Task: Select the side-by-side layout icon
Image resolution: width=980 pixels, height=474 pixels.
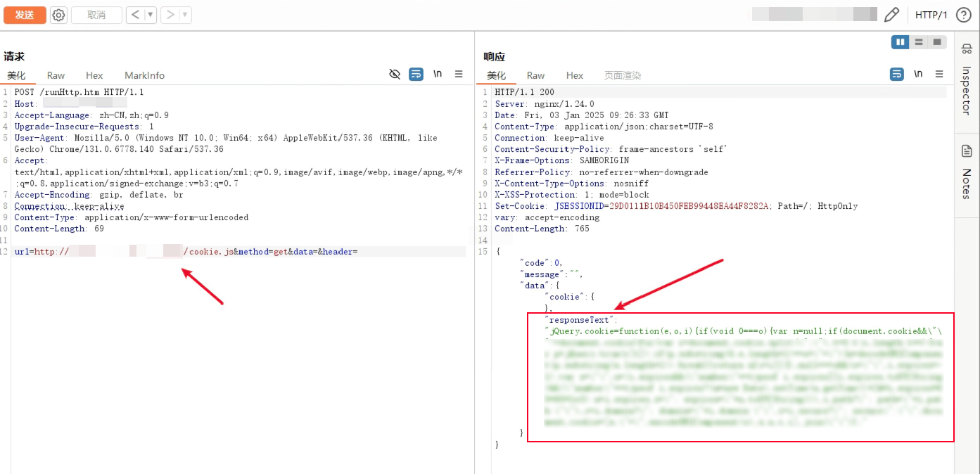Action: coord(900,42)
